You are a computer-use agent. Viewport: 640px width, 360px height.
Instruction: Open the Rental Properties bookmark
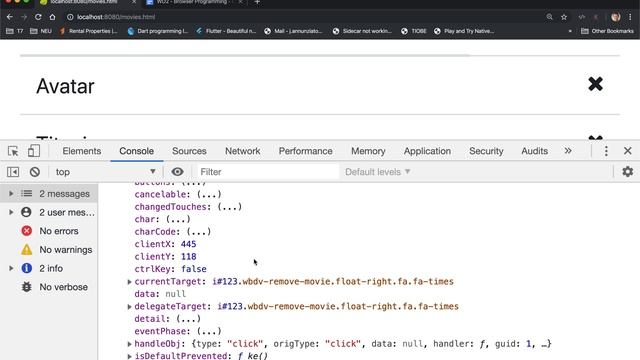[89, 31]
